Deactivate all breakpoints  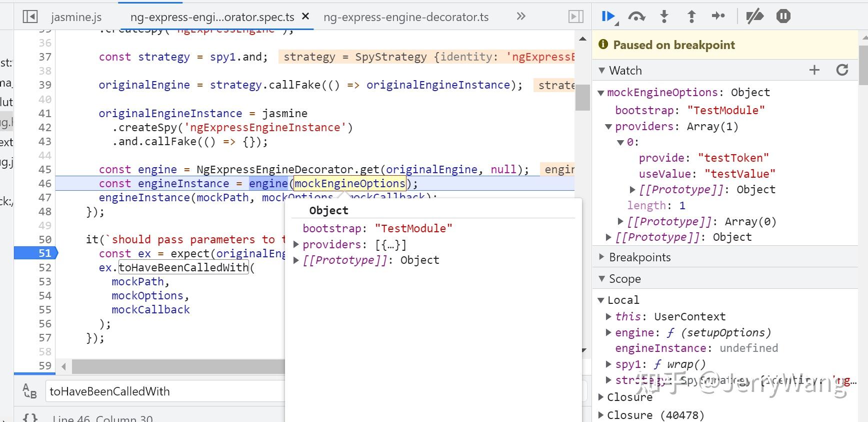pyautogui.click(x=754, y=17)
